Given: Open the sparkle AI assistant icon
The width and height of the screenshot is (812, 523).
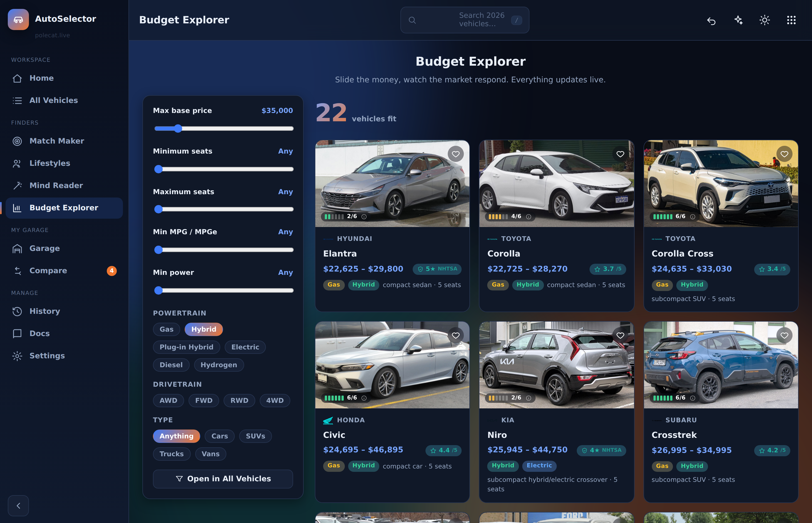Looking at the screenshot, I should pyautogui.click(x=738, y=20).
